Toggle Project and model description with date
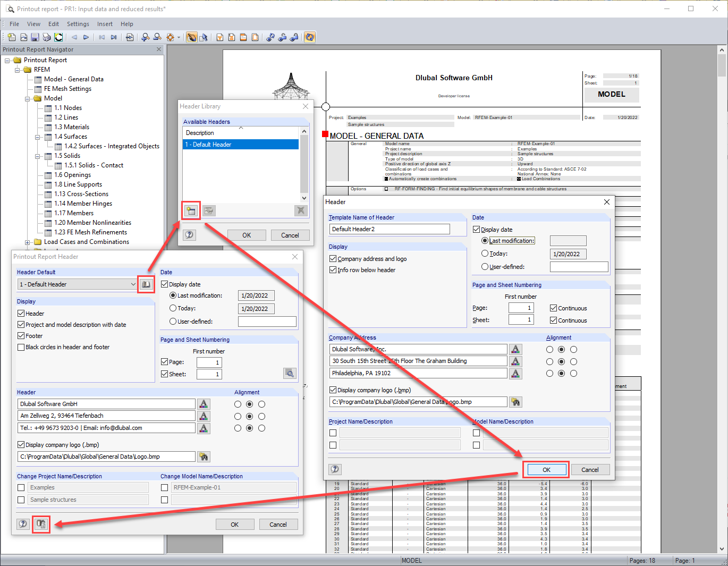This screenshot has height=566, width=728. click(21, 325)
